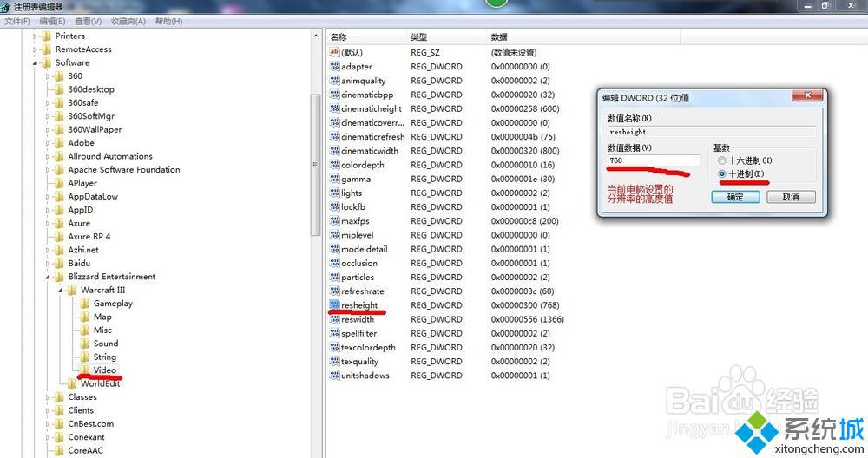Viewport: 868px width, 458px height.
Task: Select the 十进制 decimal radio button
Action: pyautogui.click(x=720, y=174)
